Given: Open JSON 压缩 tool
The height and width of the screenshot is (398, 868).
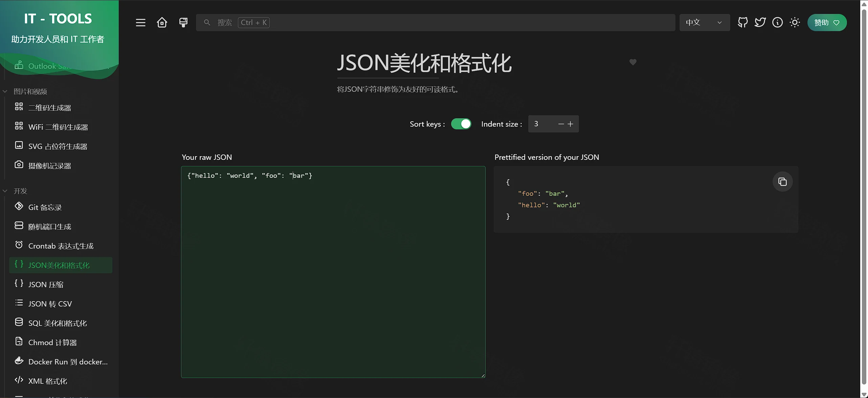Looking at the screenshot, I should coord(61,285).
